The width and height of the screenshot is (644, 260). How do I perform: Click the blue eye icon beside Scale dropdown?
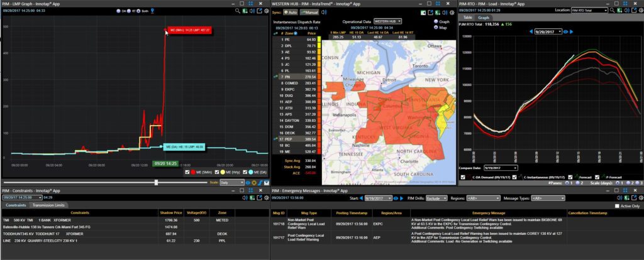pyautogui.click(x=248, y=183)
